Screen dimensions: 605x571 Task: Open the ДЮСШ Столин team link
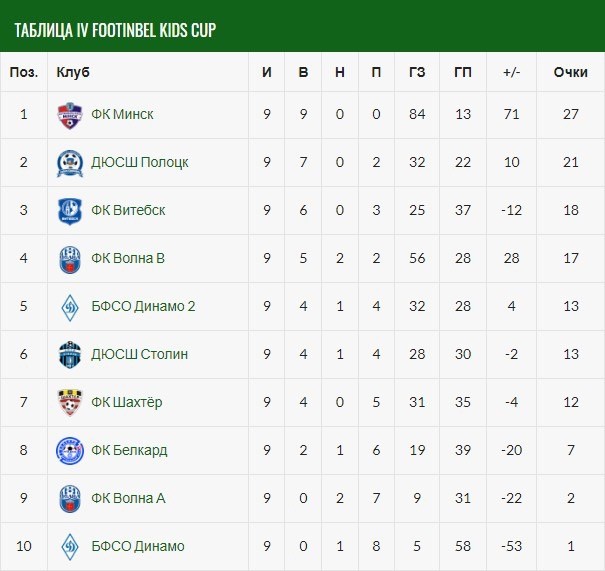click(139, 354)
